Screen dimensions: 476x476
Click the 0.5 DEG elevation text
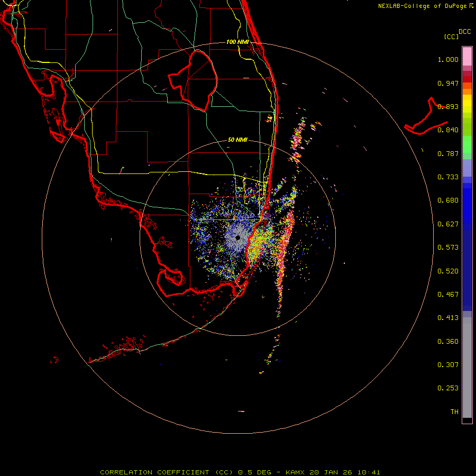pos(255,472)
